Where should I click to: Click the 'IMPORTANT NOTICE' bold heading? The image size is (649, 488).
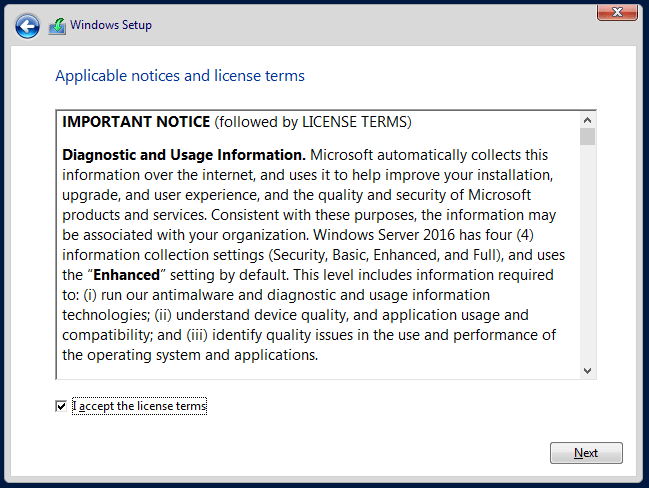136,122
